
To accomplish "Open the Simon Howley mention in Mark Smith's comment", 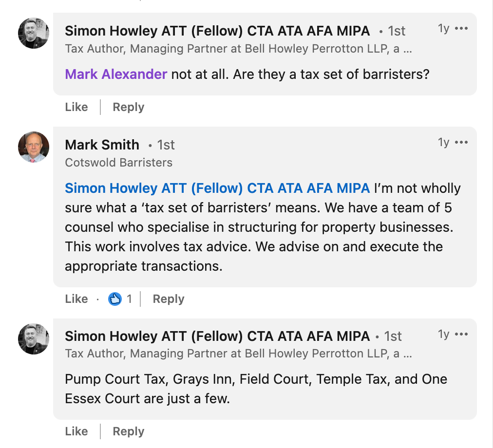I will coord(217,188).
